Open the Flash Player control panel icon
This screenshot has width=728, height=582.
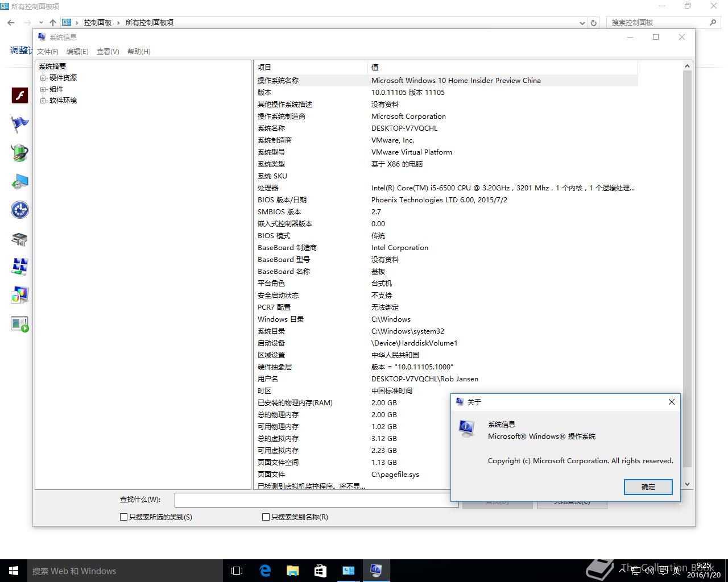pos(20,95)
